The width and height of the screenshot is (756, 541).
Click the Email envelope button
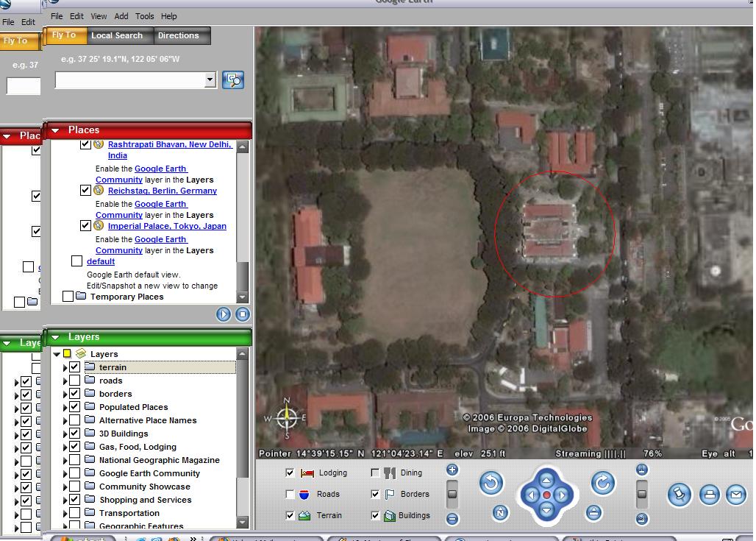point(735,495)
